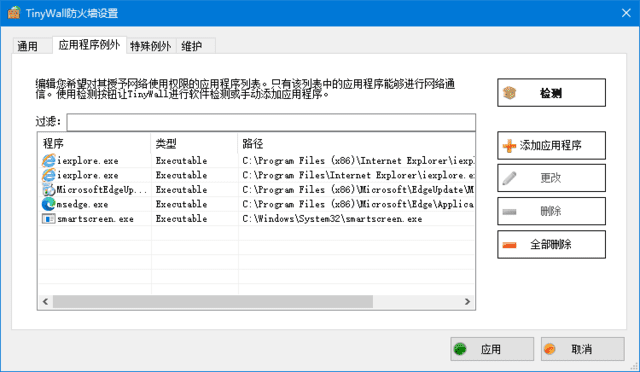Click the orange plus icon on 添加应用程序
Screen dimensions: 640x372
509,146
